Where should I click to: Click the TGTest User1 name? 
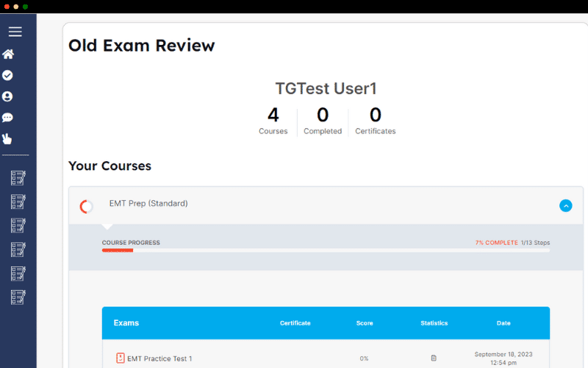[x=326, y=88]
